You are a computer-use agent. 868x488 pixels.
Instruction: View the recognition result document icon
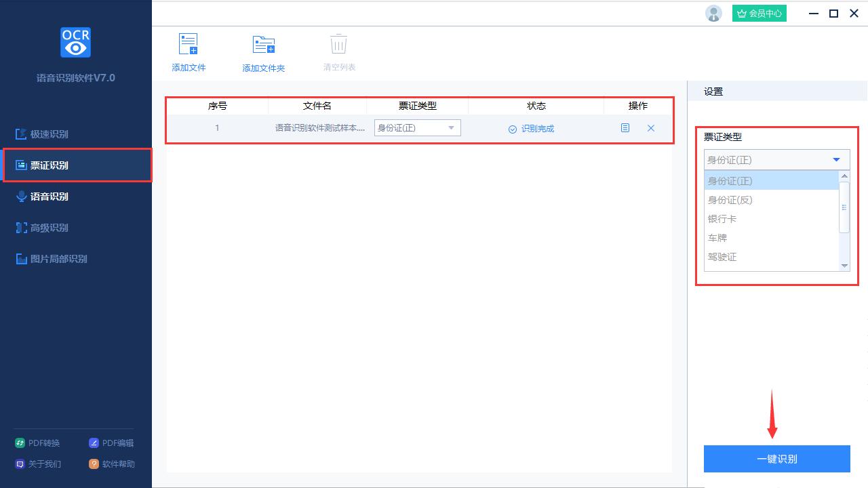(625, 127)
